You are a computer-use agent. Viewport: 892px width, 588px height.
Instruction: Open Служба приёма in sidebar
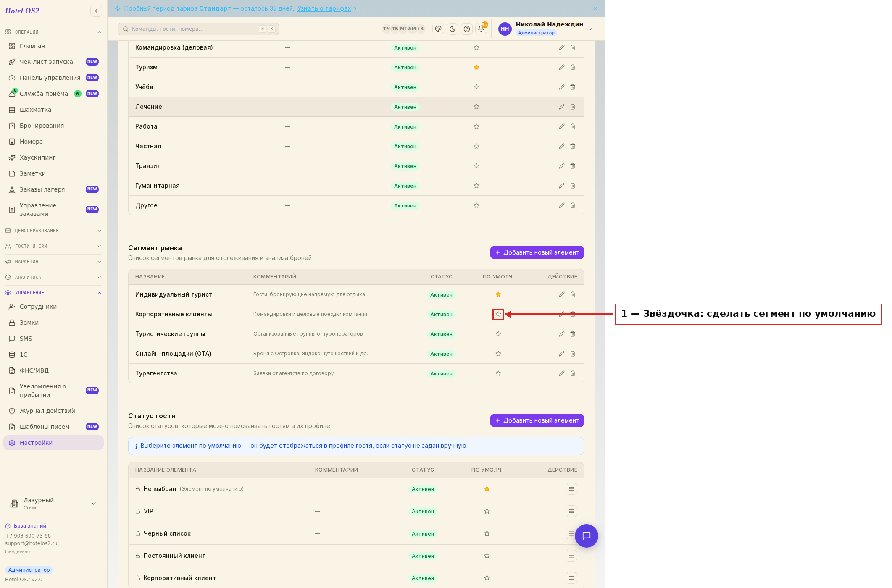pos(53,94)
